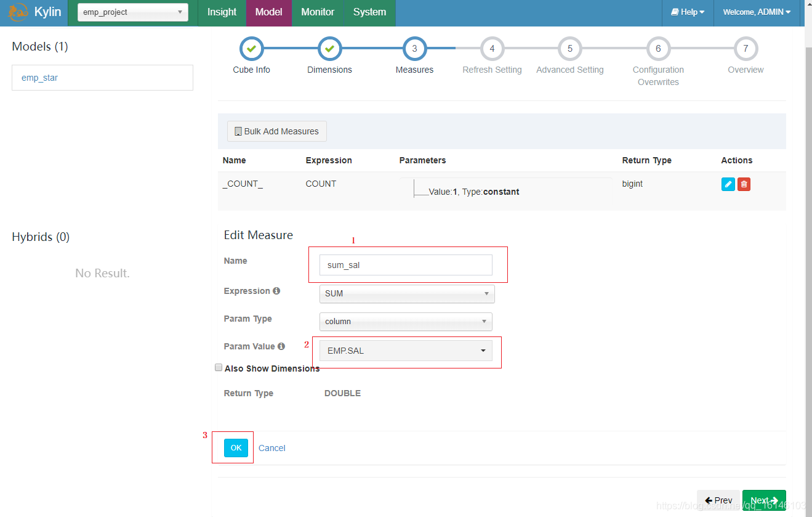812x517 pixels.
Task: Click the OK button
Action: [x=236, y=448]
